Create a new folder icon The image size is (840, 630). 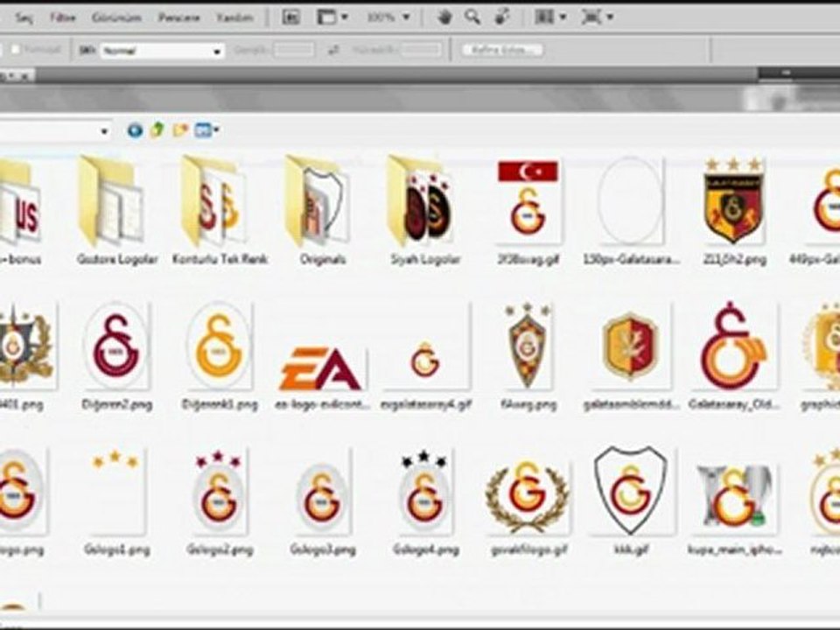[x=180, y=130]
